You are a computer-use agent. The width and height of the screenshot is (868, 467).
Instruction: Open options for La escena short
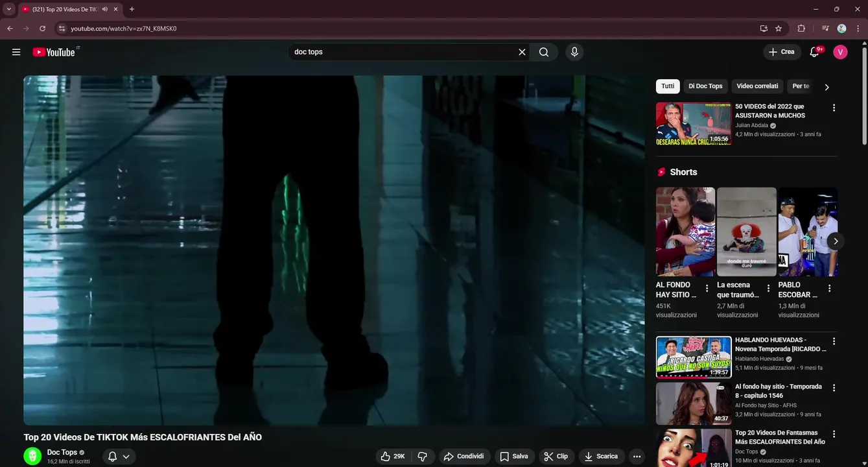tap(768, 289)
